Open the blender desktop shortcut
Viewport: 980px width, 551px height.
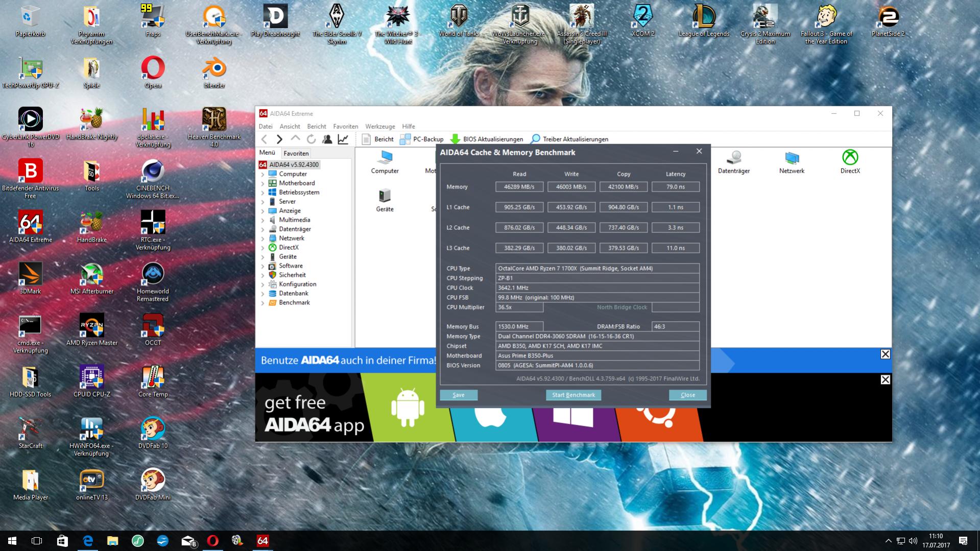[214, 72]
